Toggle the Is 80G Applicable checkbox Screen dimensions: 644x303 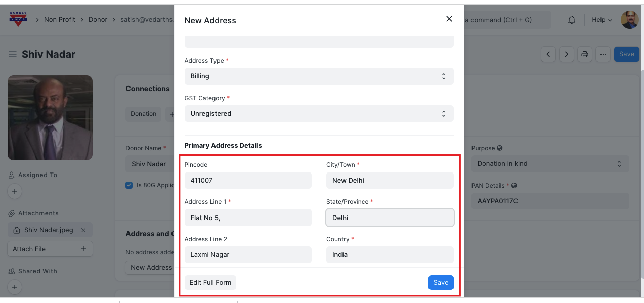point(129,185)
